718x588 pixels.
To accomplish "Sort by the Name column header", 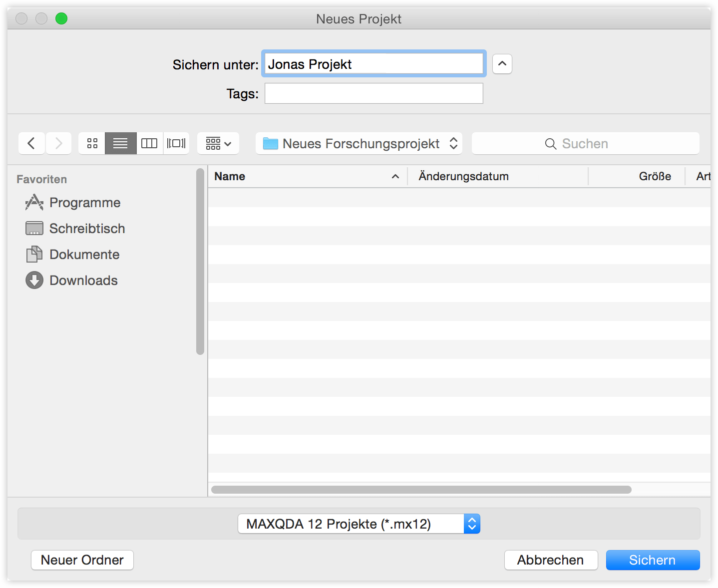I will [308, 176].
